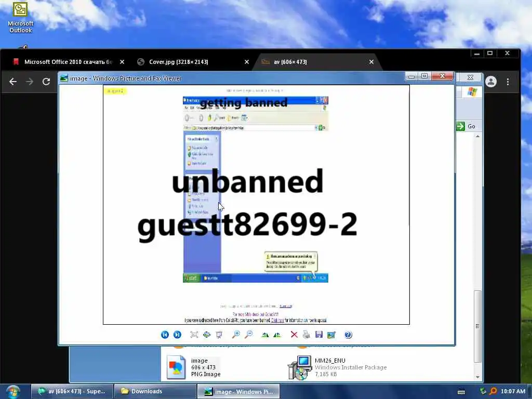Click the tray network status icon
This screenshot has width=532, height=399.
(x=483, y=391)
